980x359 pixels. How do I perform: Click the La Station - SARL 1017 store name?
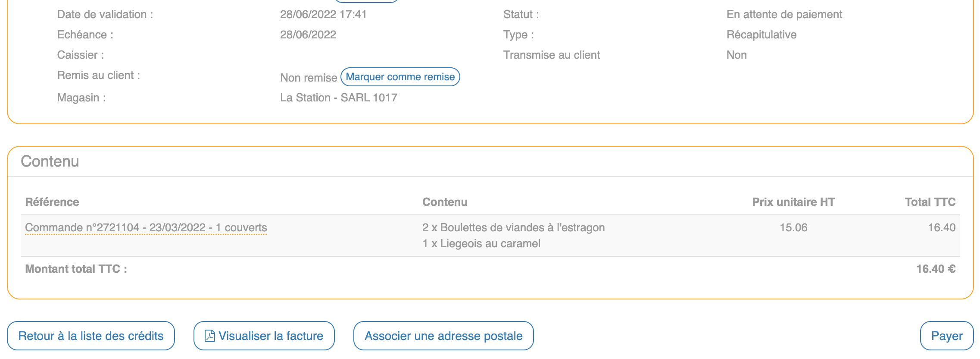click(x=338, y=98)
